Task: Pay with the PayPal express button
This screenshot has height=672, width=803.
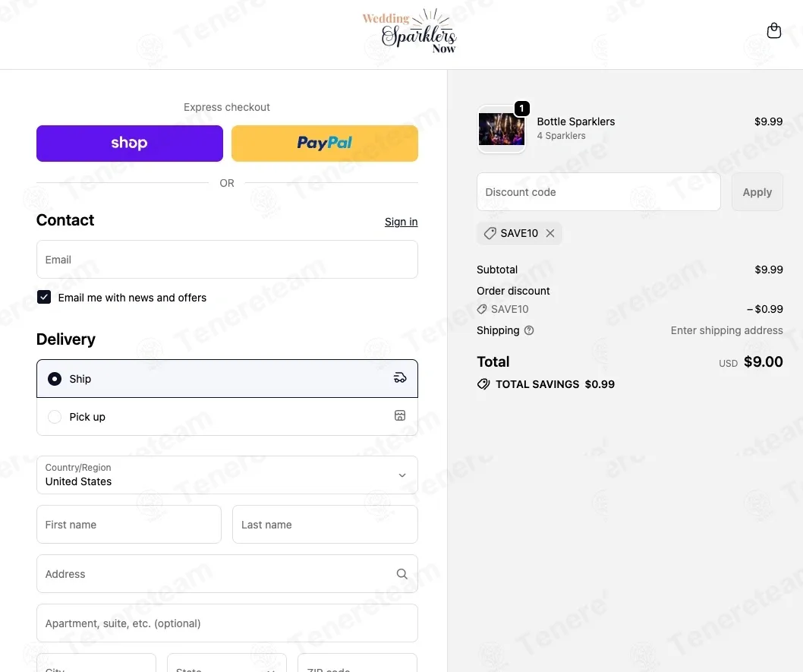Action: click(325, 144)
